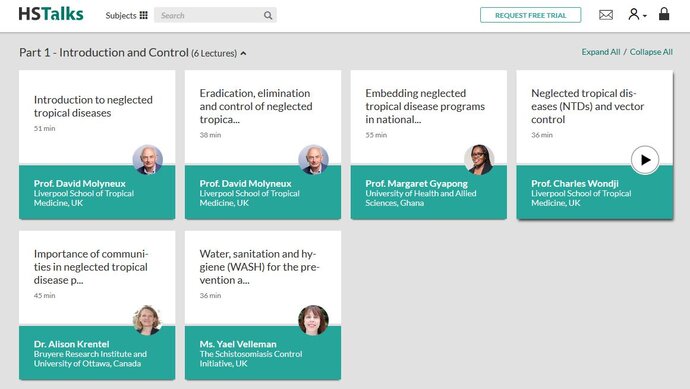Open the Subjects grid menu
The width and height of the screenshot is (690, 389).
[x=126, y=15]
